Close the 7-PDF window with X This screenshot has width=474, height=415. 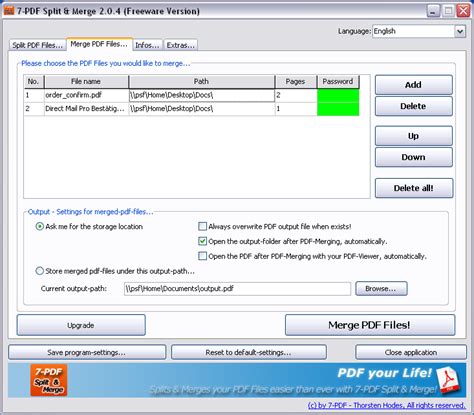[x=463, y=11]
